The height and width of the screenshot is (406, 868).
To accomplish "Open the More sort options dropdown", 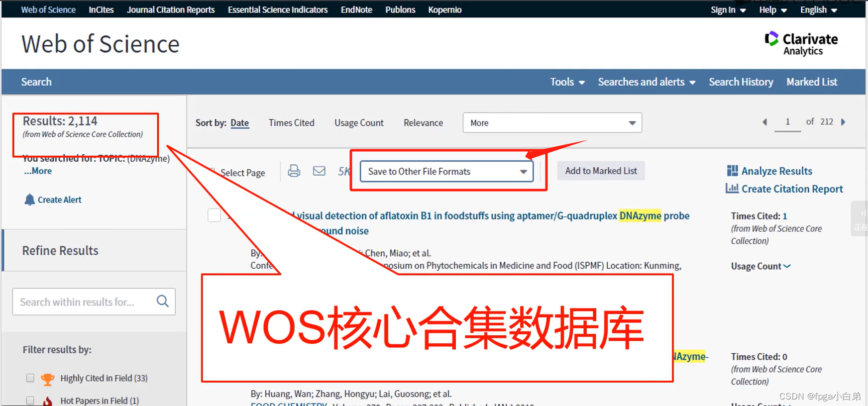I will (552, 123).
